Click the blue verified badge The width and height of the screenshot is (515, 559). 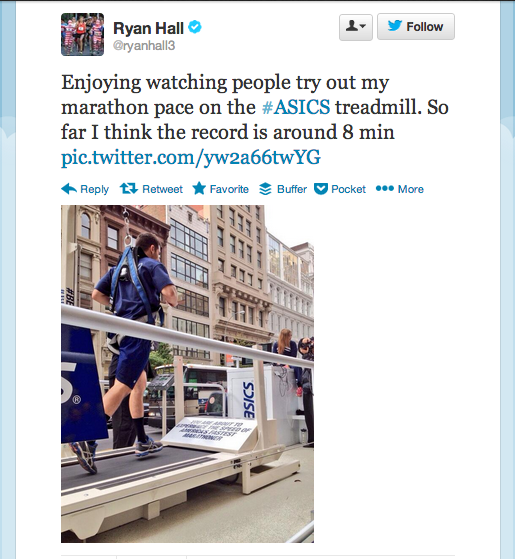point(195,27)
